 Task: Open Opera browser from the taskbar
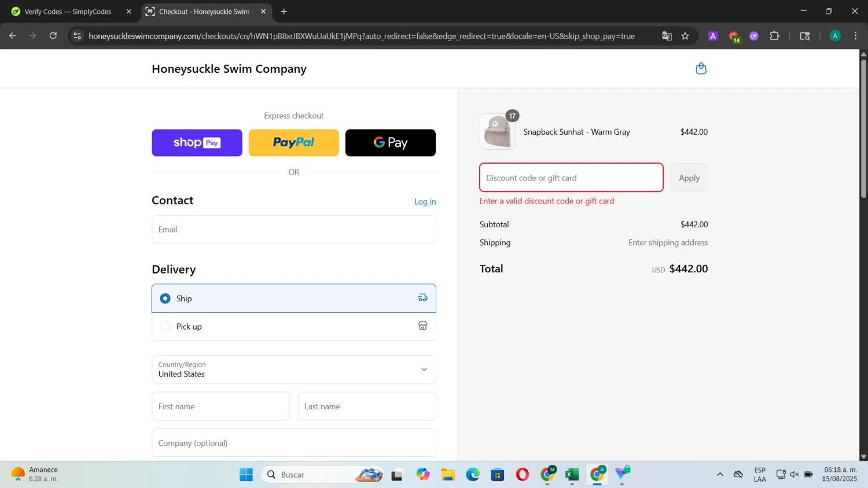point(523,475)
